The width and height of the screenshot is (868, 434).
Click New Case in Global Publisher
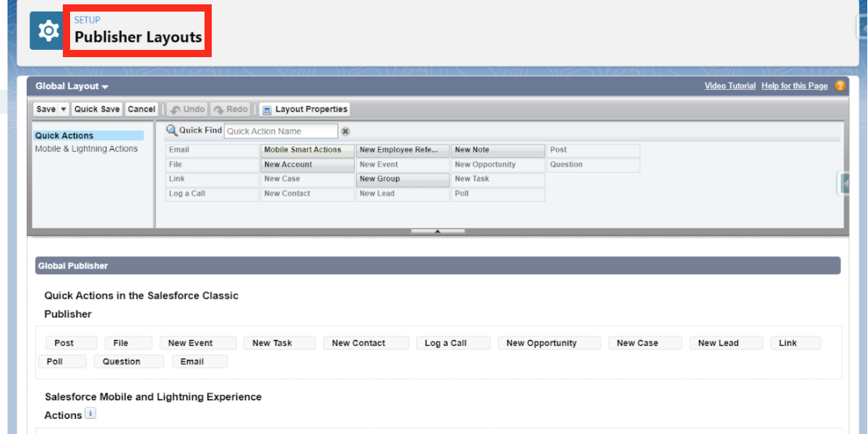click(x=645, y=344)
